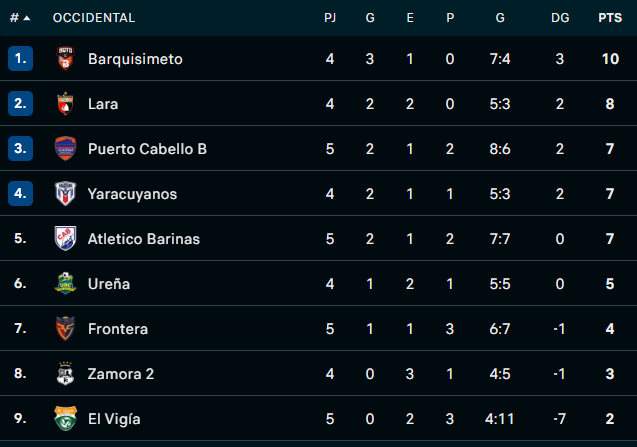This screenshot has width=637, height=447.
Task: Click the Yaracuyanos team shield icon
Action: pos(65,194)
